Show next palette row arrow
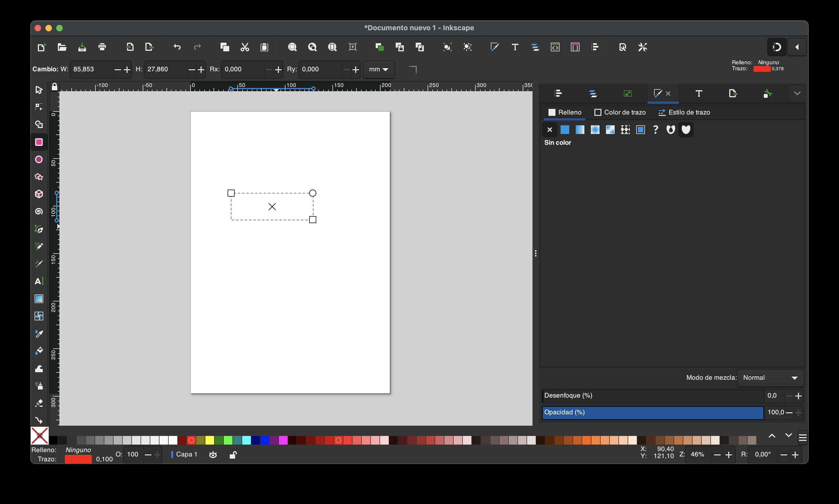The height and width of the screenshot is (504, 839). (x=789, y=436)
